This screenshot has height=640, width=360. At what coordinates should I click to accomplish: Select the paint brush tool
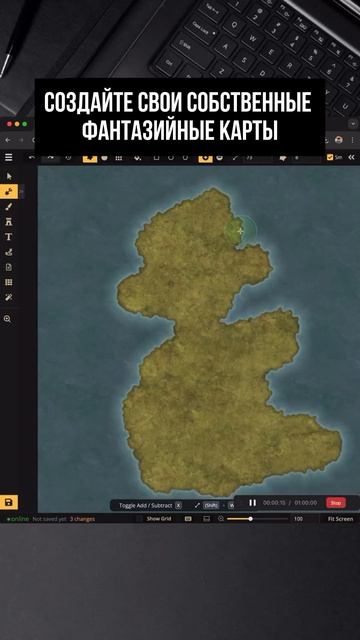[x=9, y=207]
